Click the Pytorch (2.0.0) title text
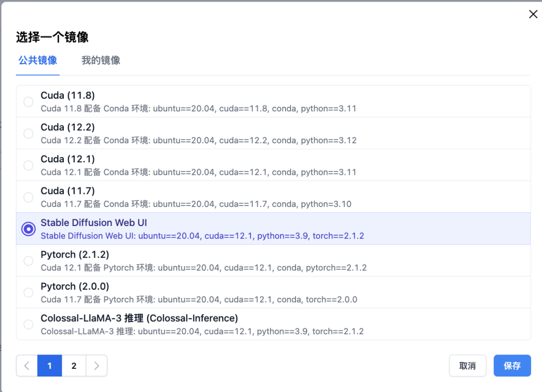The width and height of the screenshot is (542, 392). coord(75,286)
